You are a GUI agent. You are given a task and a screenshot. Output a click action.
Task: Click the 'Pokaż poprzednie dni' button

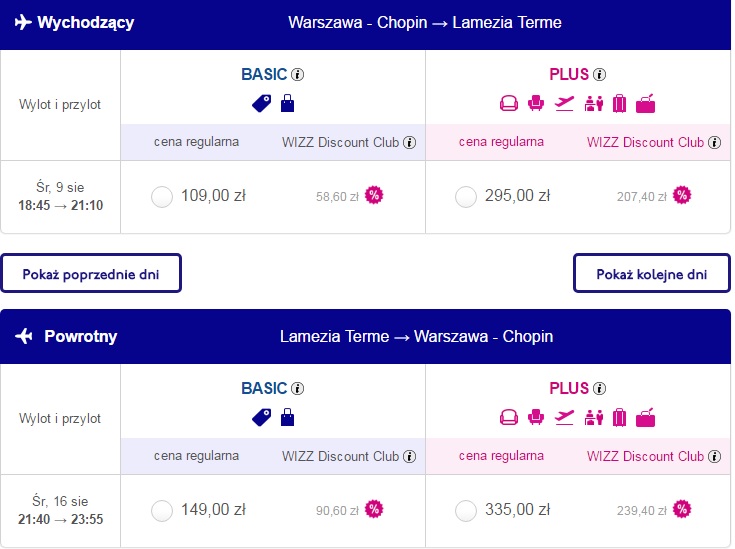(91, 273)
